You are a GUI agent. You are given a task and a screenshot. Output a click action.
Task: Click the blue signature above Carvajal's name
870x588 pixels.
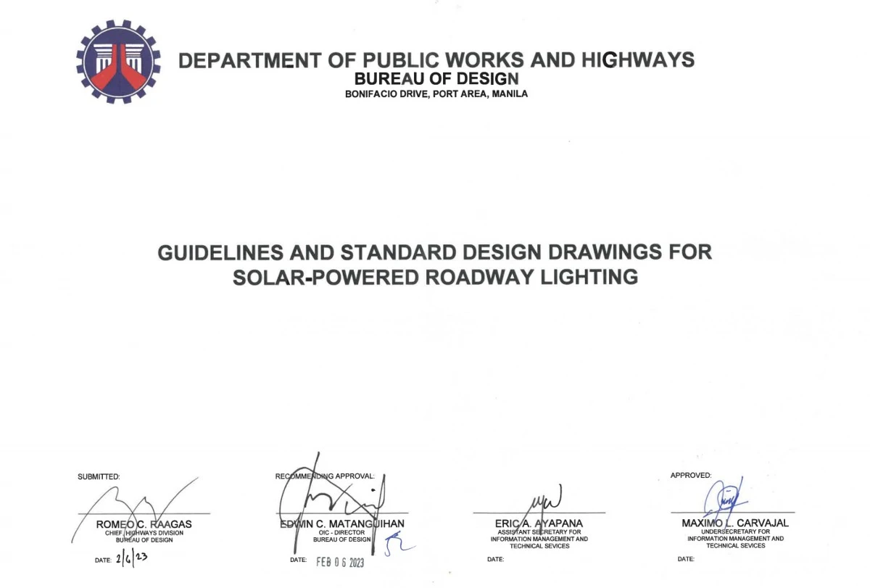coord(724,497)
